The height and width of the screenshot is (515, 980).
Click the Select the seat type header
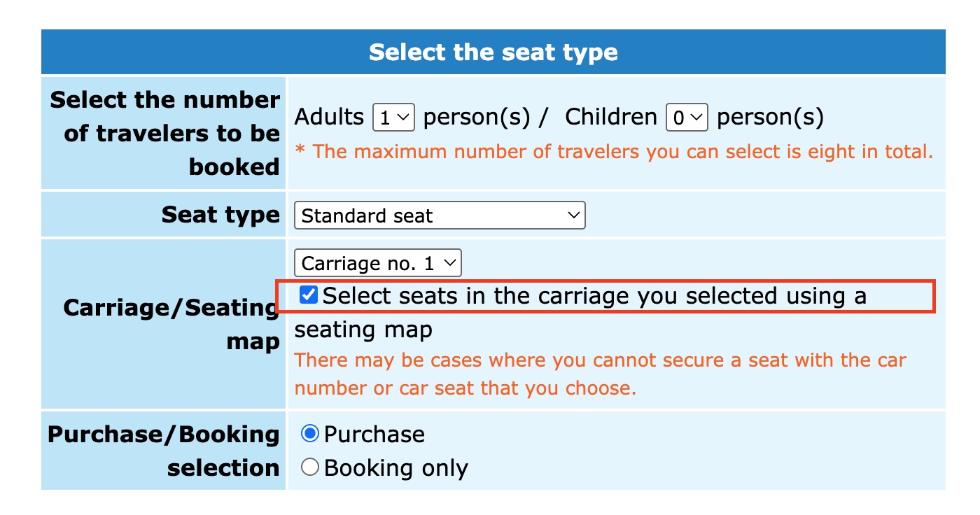coord(493,51)
